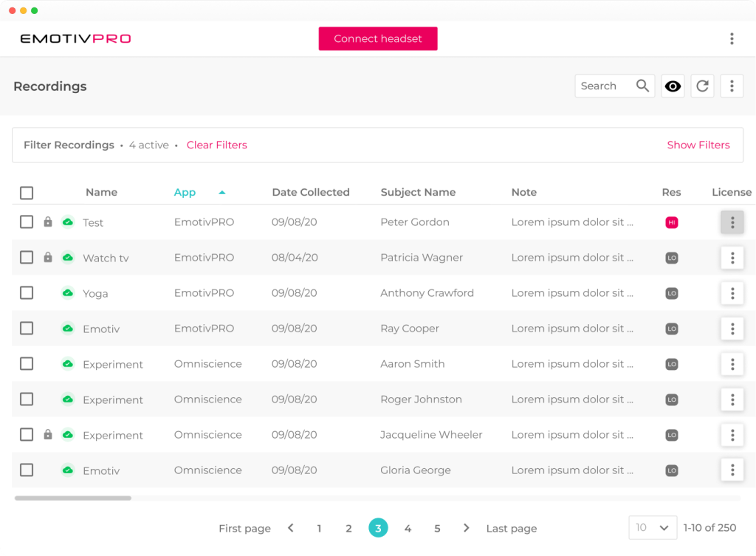This screenshot has width=756, height=556.
Task: Click the cloud sync icon for Yoga
Action: [68, 292]
